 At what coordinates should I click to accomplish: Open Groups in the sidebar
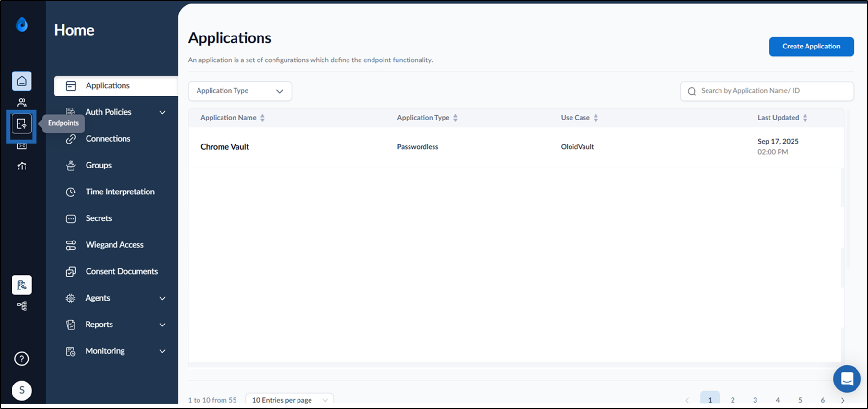coord(99,165)
